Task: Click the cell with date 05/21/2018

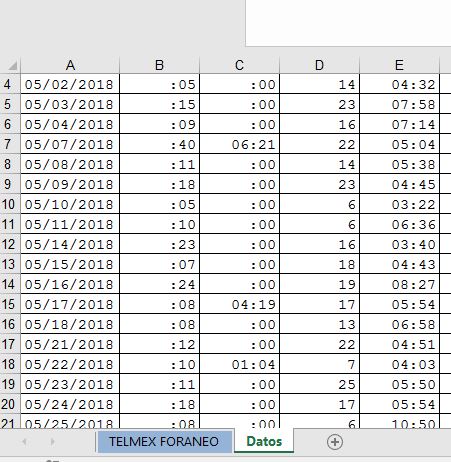Action: (70, 344)
